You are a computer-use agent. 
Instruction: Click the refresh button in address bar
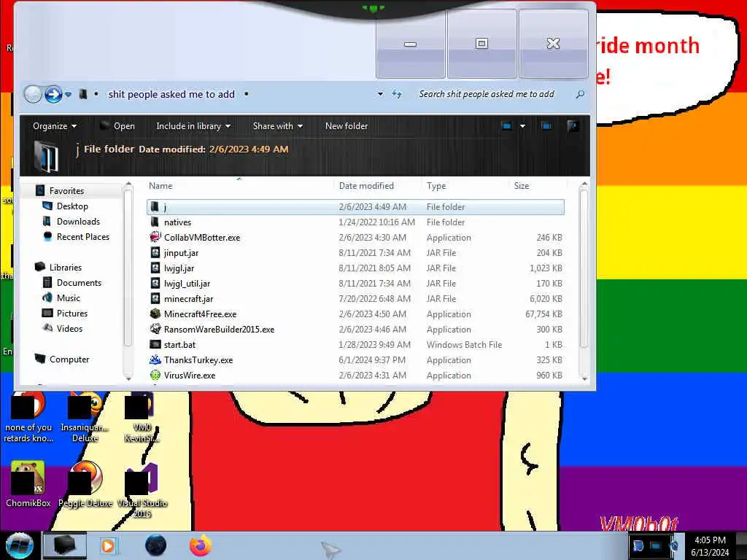click(397, 94)
